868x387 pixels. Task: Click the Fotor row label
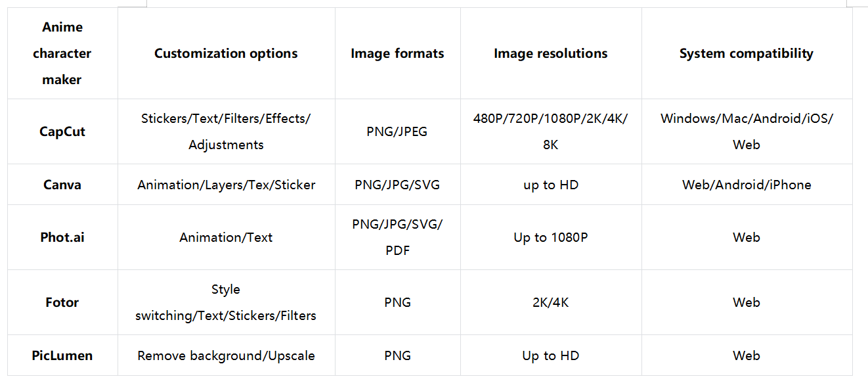pyautogui.click(x=62, y=302)
